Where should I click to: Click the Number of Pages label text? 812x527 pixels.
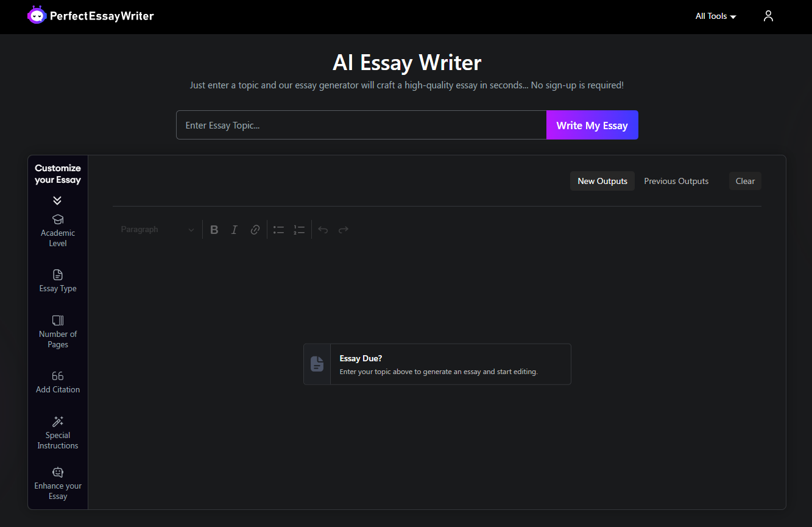(x=58, y=339)
